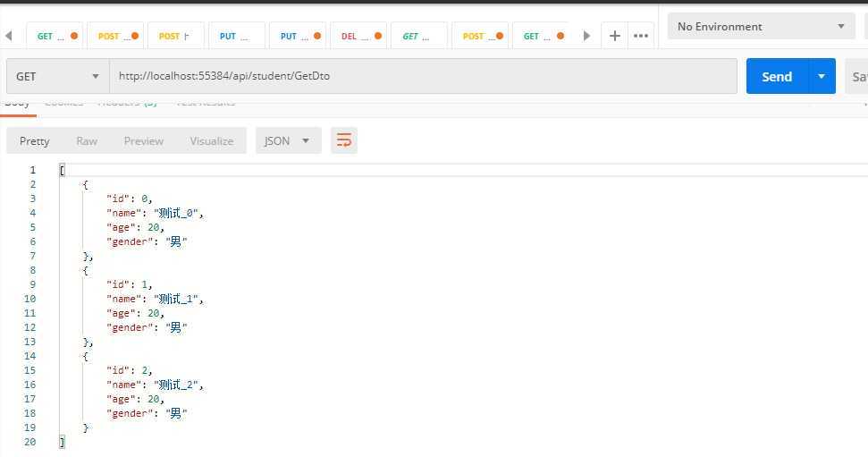Screen dimensions: 868x457
Task: Expand the Send button arrow options
Action: point(822,76)
